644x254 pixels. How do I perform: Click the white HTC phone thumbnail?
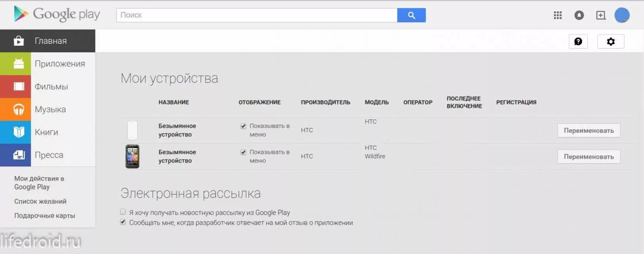coord(132,130)
